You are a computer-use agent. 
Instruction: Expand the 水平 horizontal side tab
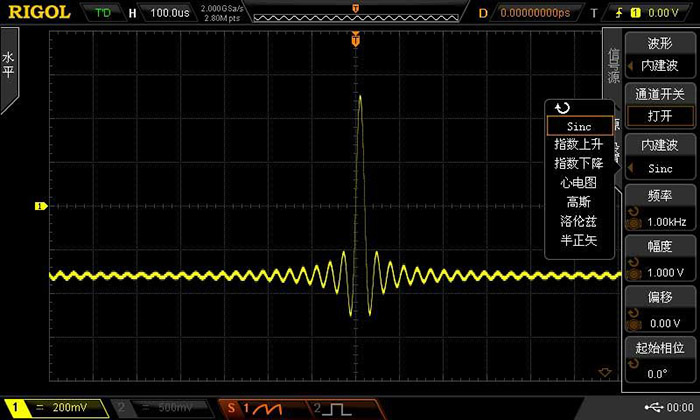9,72
